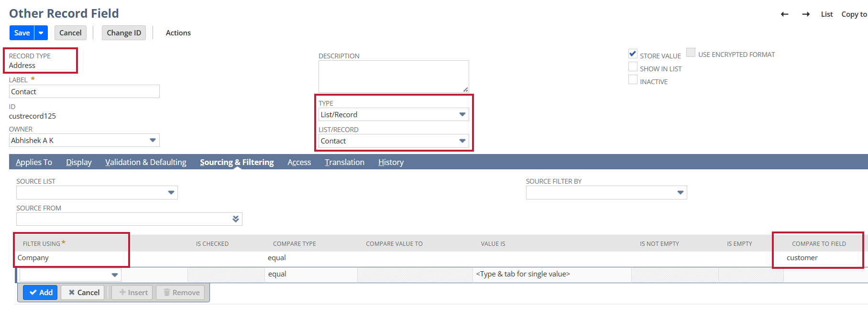Uncheck the Store Value checkbox
The width and height of the screenshot is (868, 309).
point(633,54)
